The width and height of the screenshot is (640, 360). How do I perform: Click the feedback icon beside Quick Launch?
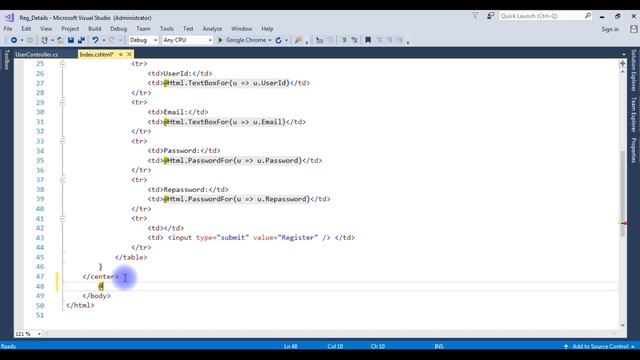[490, 16]
